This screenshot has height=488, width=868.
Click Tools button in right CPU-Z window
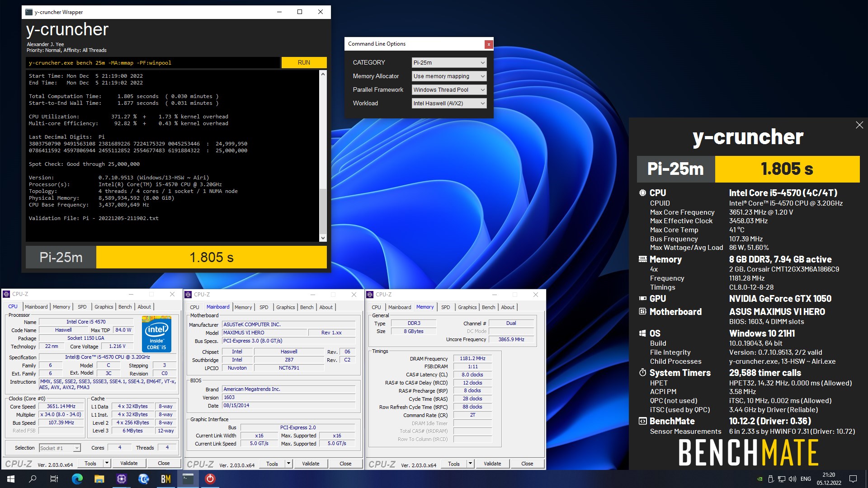click(x=454, y=464)
